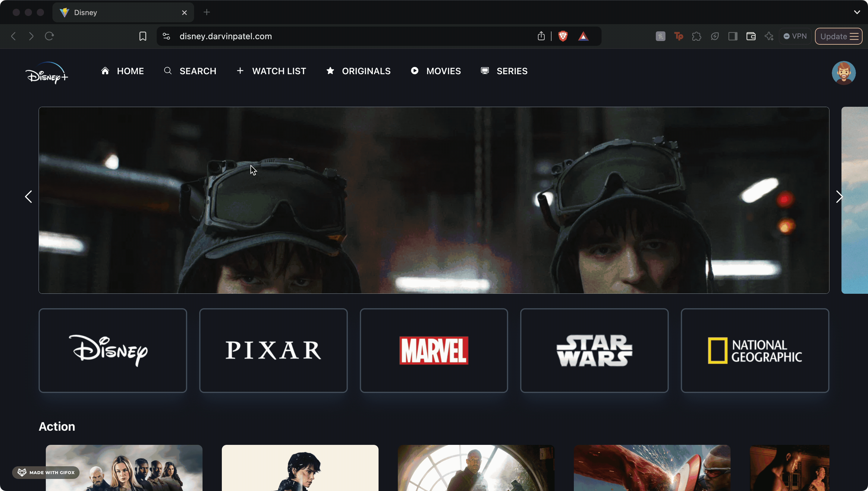
Task: Select the Marvel brand tile
Action: 434,350
